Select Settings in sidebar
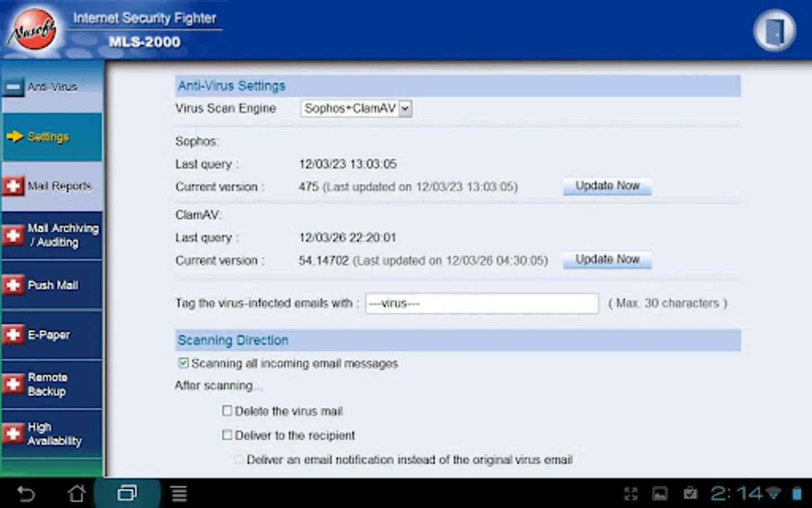 [52, 137]
